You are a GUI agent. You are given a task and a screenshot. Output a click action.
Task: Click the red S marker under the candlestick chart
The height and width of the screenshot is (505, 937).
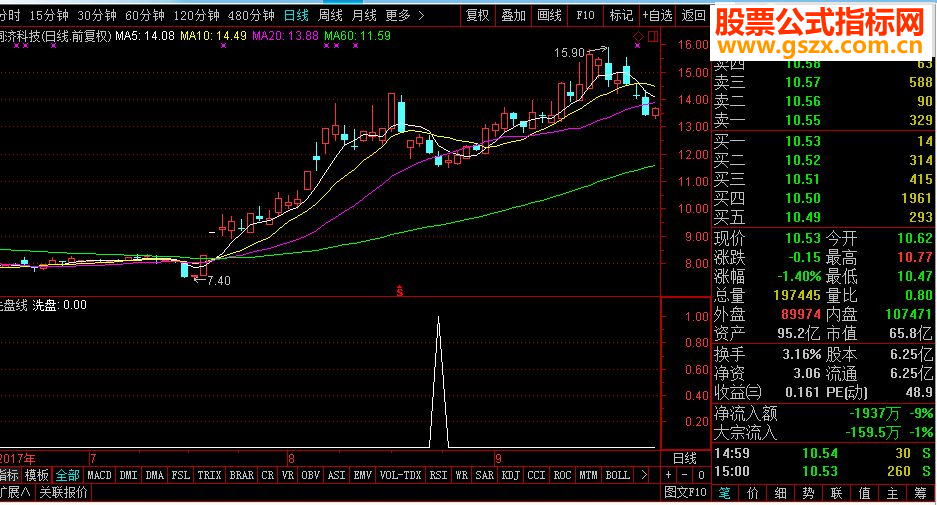point(400,291)
